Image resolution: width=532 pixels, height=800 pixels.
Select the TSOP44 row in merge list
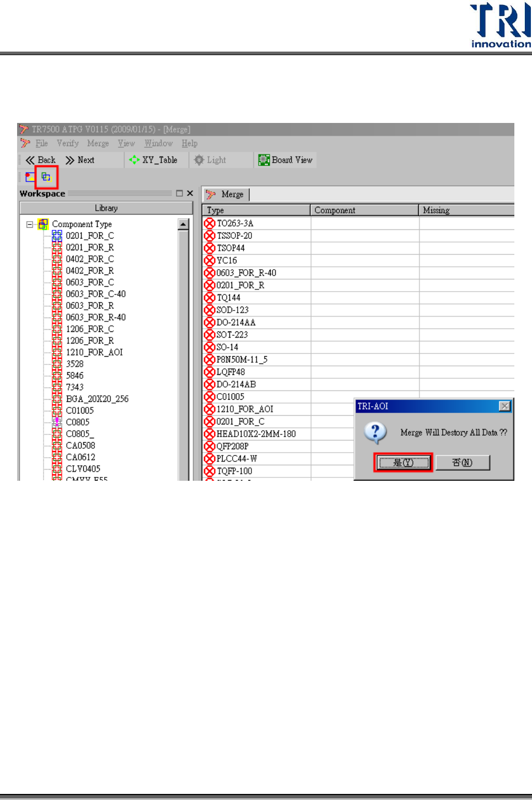click(x=358, y=248)
